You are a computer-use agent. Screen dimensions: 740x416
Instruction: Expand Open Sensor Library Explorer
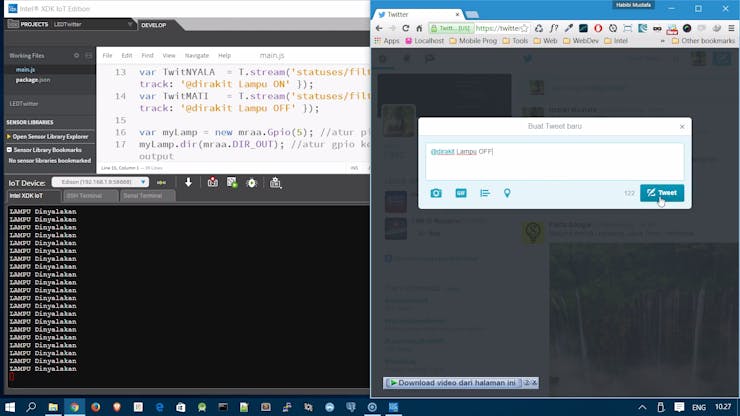[48, 136]
